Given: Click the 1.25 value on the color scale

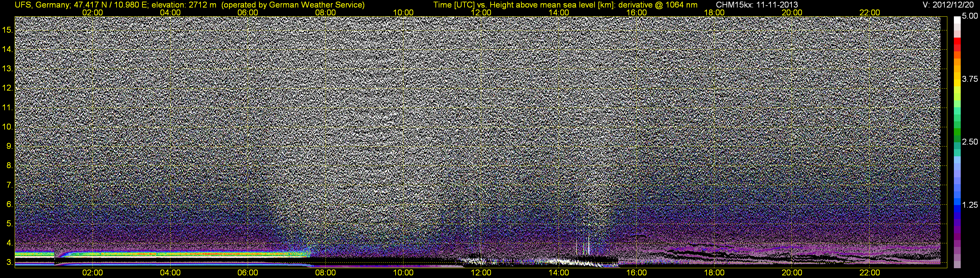Looking at the screenshot, I should point(970,205).
